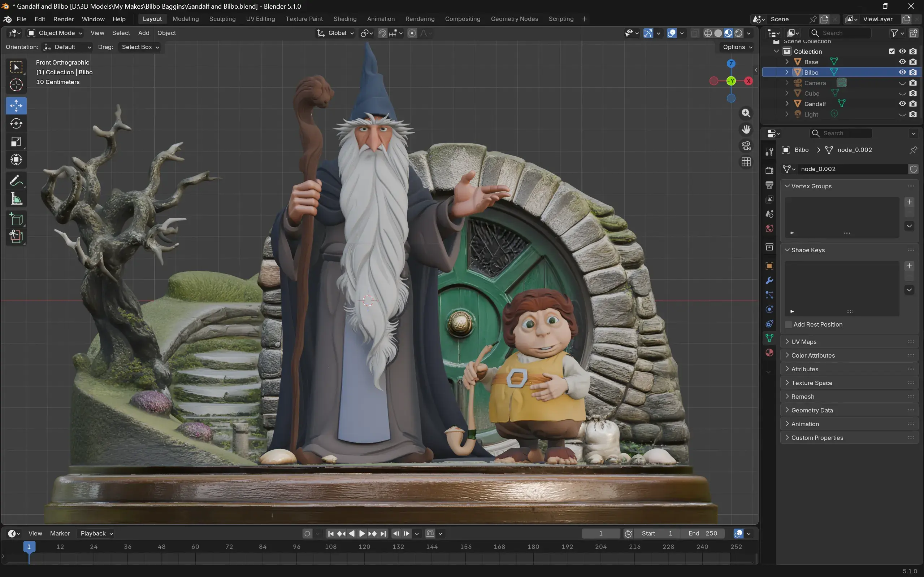Add a new vertex group
Image resolution: width=924 pixels, height=577 pixels.
(x=909, y=202)
